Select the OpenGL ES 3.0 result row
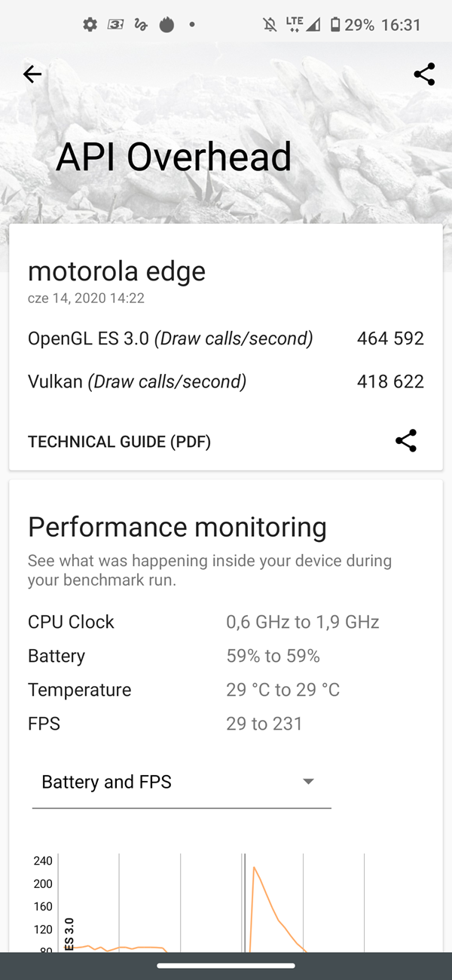This screenshot has height=980, width=452. point(226,338)
